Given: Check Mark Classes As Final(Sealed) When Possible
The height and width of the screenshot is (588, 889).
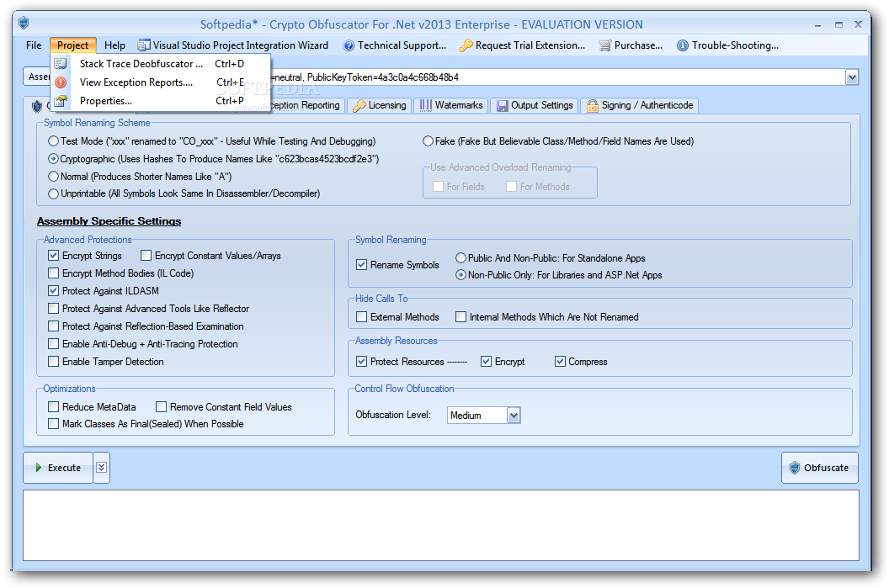Looking at the screenshot, I should pos(53,424).
